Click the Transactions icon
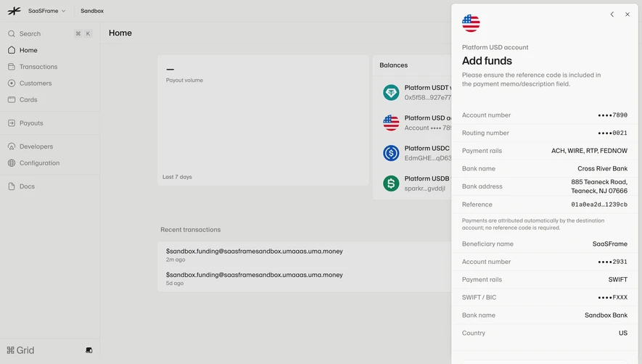 [x=12, y=66]
